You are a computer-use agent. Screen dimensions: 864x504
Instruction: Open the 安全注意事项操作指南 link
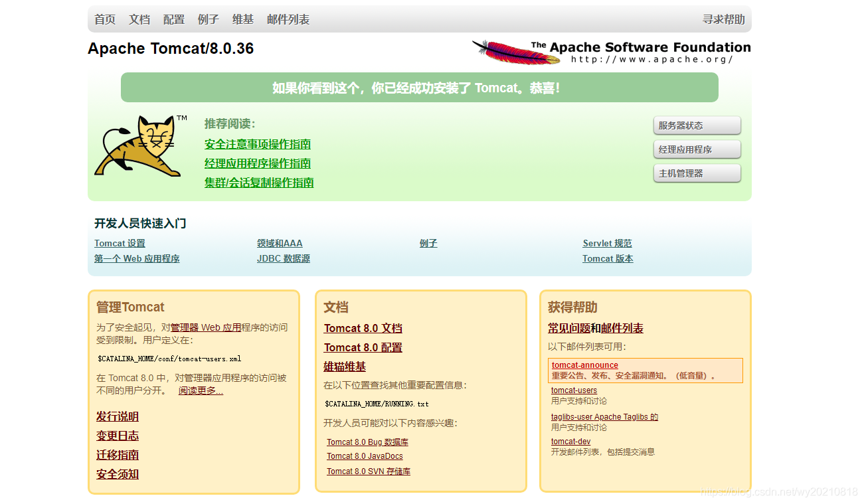coord(257,144)
